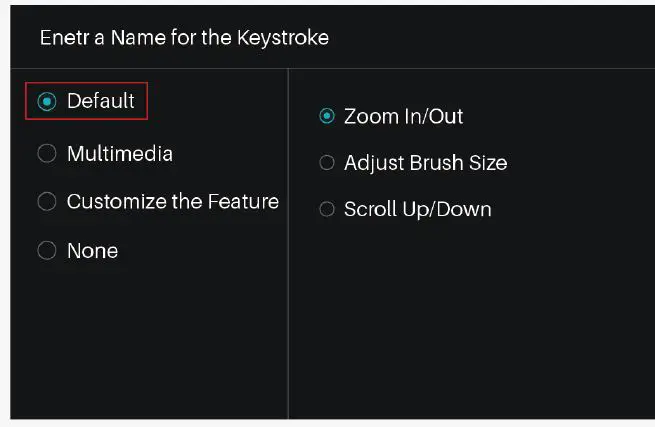Click the "Enetr a Name for the Keystroke" title
The image size is (655, 427).
click(184, 38)
